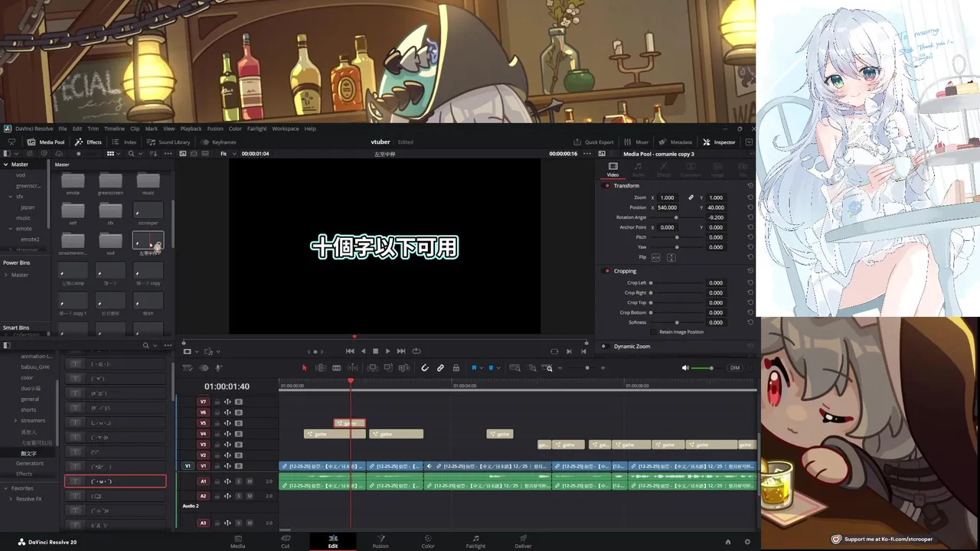Open the Workspace menu

click(x=286, y=129)
